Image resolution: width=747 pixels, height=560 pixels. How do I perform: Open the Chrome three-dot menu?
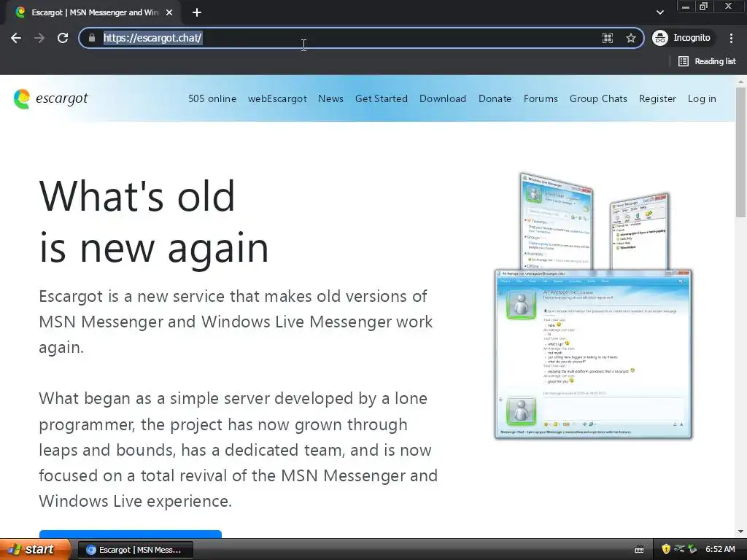(x=731, y=38)
